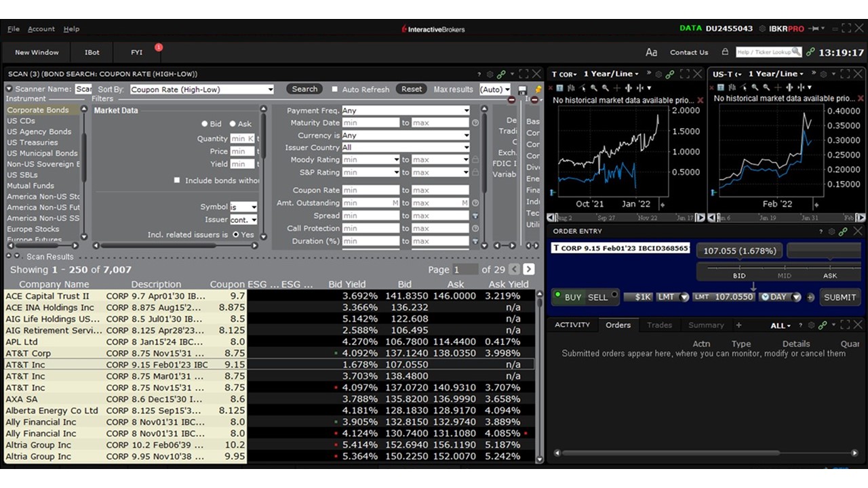Click the Aa font size icon in the toolbar
The image size is (868, 488).
(651, 52)
